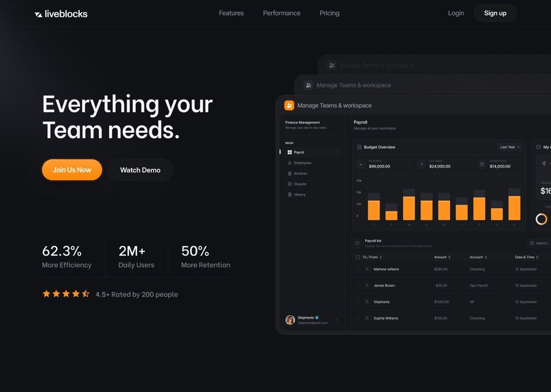The width and height of the screenshot is (551, 392).
Task: Open the Features nav item
Action: [231, 13]
